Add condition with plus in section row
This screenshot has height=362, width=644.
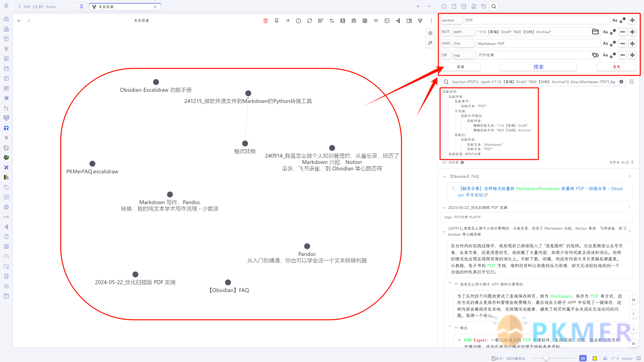click(632, 20)
